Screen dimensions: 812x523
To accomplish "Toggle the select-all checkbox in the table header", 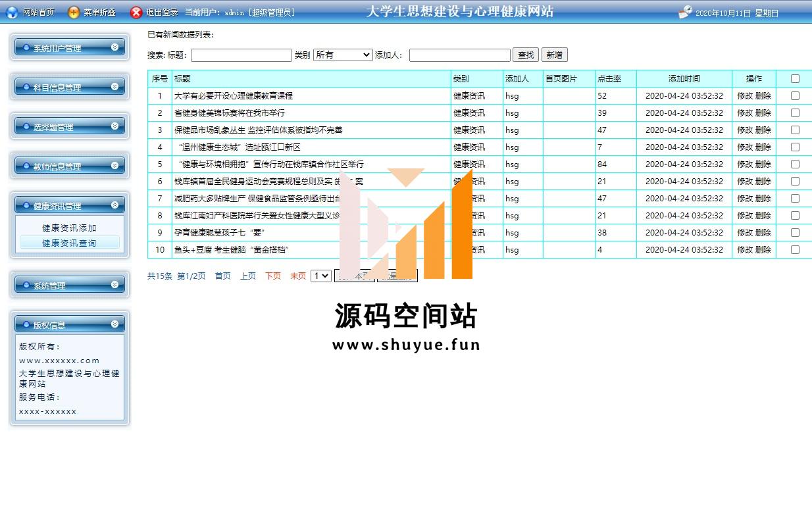I will (x=795, y=78).
